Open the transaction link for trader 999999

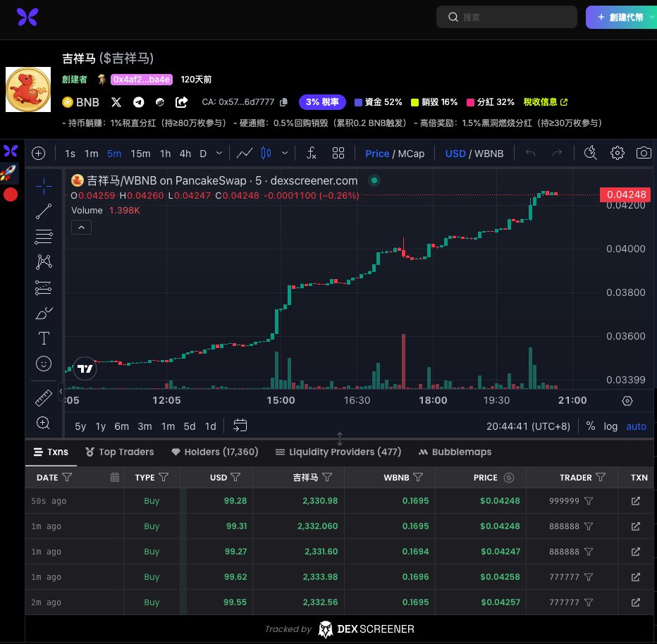[x=636, y=501]
